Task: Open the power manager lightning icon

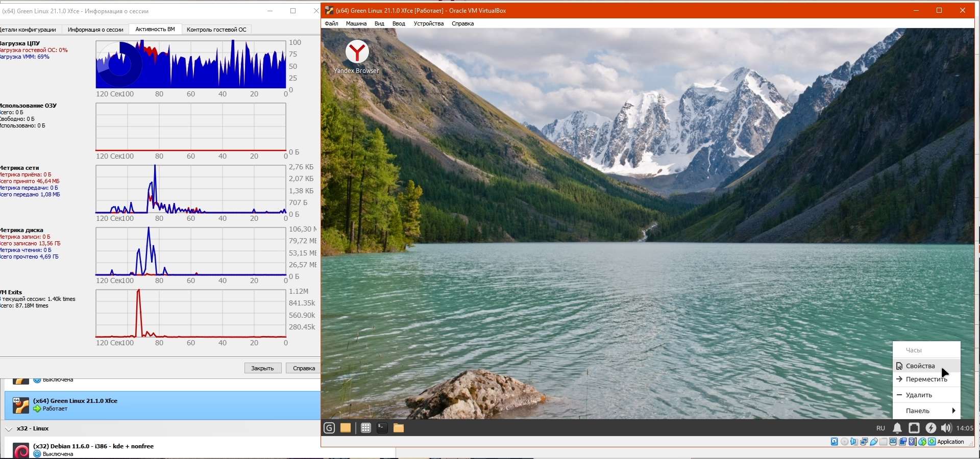Action: pyautogui.click(x=931, y=428)
